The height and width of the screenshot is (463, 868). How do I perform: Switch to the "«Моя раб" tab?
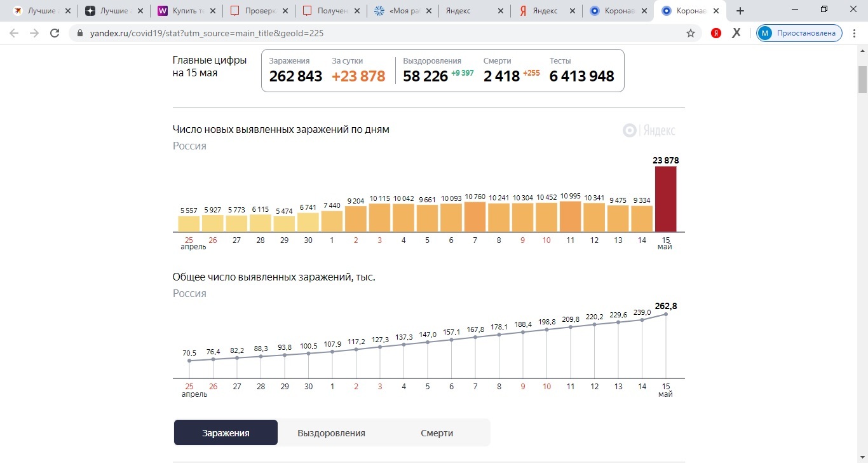tap(403, 11)
